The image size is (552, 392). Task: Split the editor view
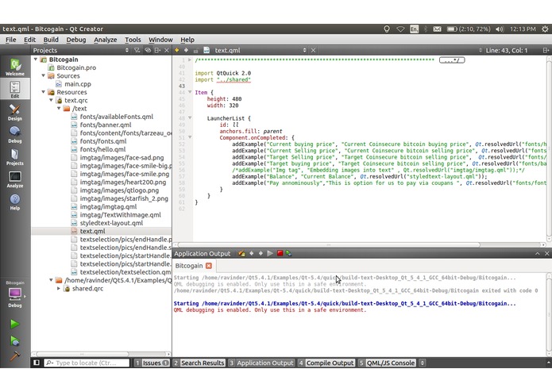[546, 50]
